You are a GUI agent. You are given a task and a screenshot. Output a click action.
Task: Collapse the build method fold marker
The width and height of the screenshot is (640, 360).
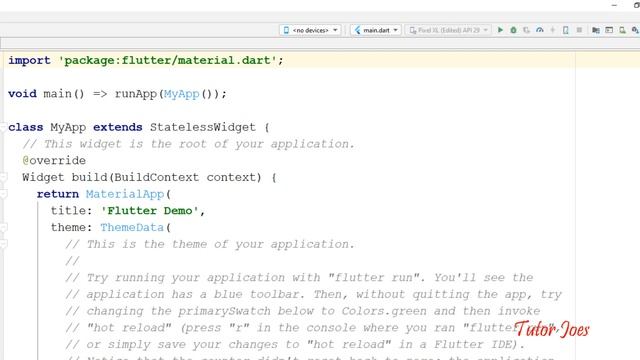3,177
